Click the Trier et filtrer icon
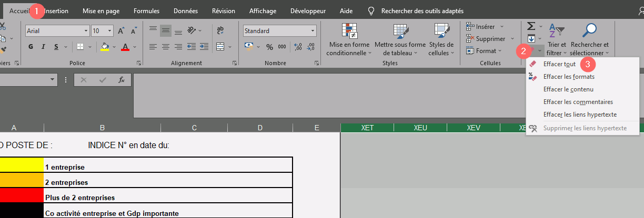This screenshot has height=218, width=644. (556, 32)
